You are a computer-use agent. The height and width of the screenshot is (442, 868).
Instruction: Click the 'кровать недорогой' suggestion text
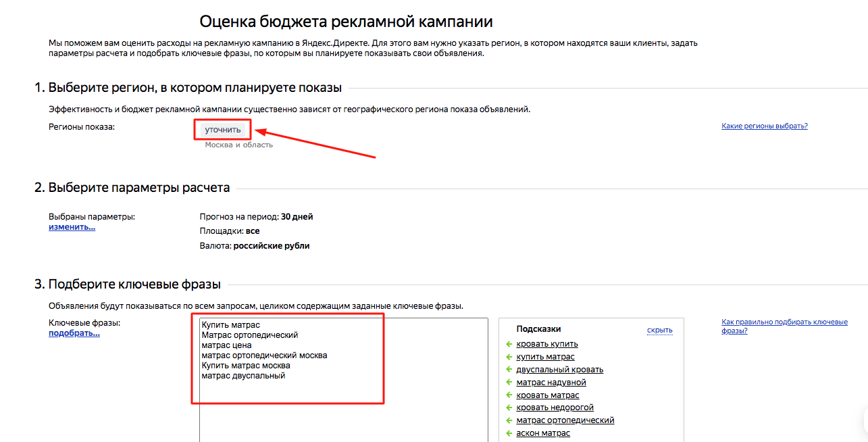555,408
